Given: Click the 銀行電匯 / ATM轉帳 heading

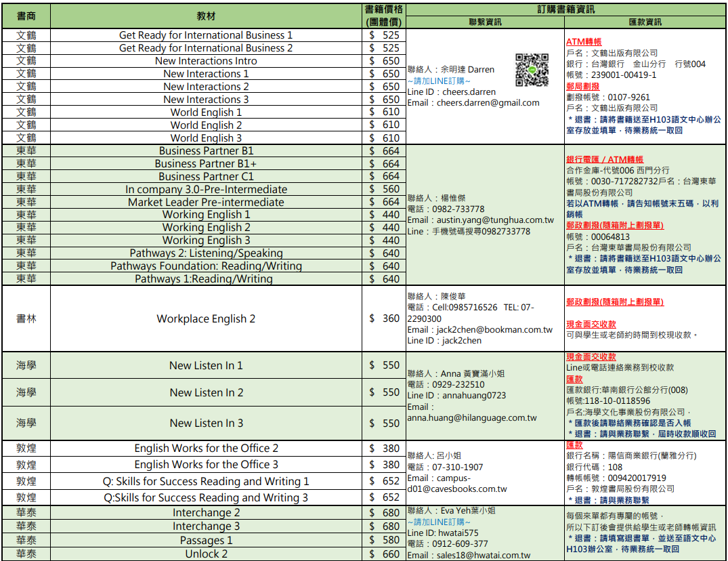Looking at the screenshot, I should point(604,160).
